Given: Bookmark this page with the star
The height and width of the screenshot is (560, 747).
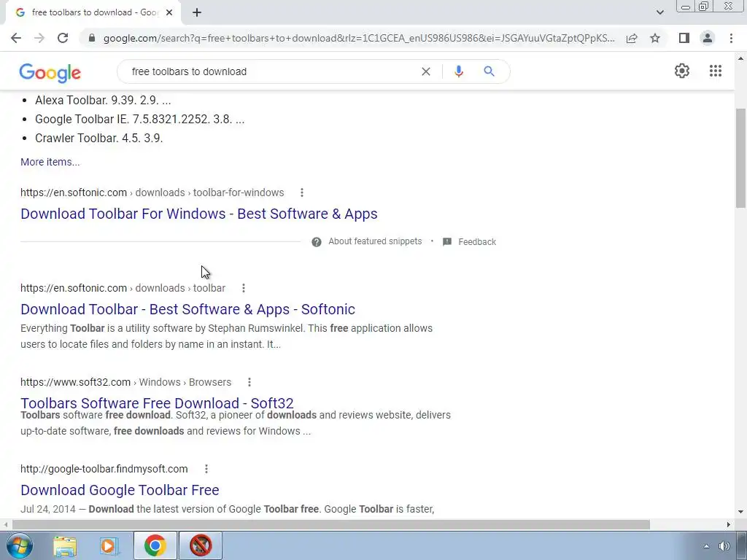Looking at the screenshot, I should click(x=655, y=38).
